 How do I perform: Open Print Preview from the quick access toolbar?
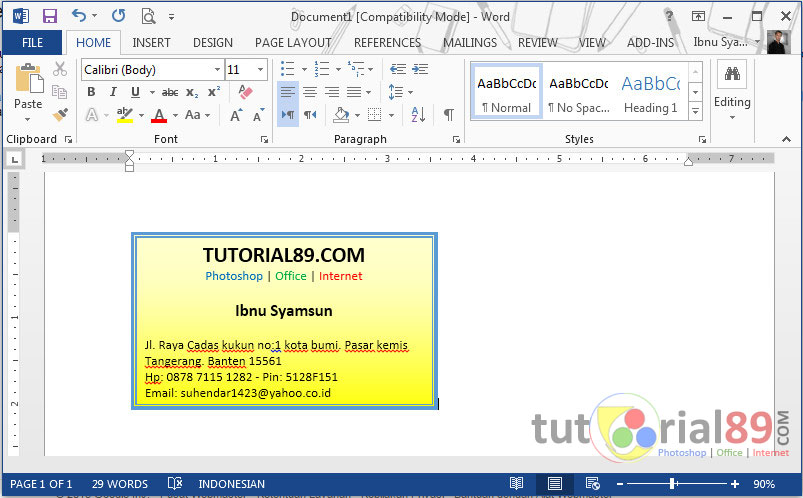pos(148,16)
